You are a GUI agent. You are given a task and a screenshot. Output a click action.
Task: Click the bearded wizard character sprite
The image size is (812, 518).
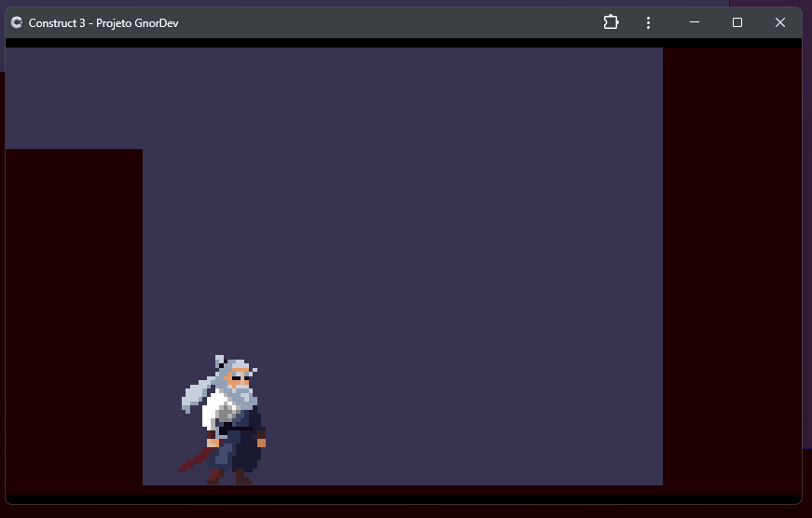click(223, 419)
